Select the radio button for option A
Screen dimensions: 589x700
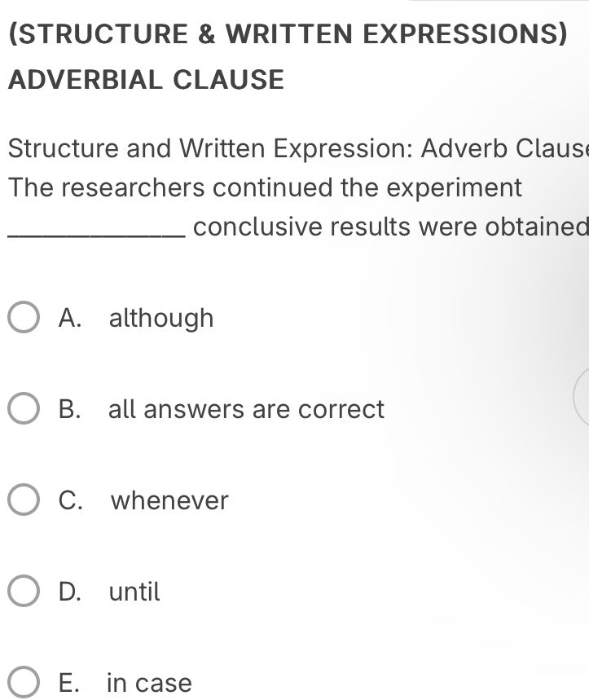[x=23, y=317]
